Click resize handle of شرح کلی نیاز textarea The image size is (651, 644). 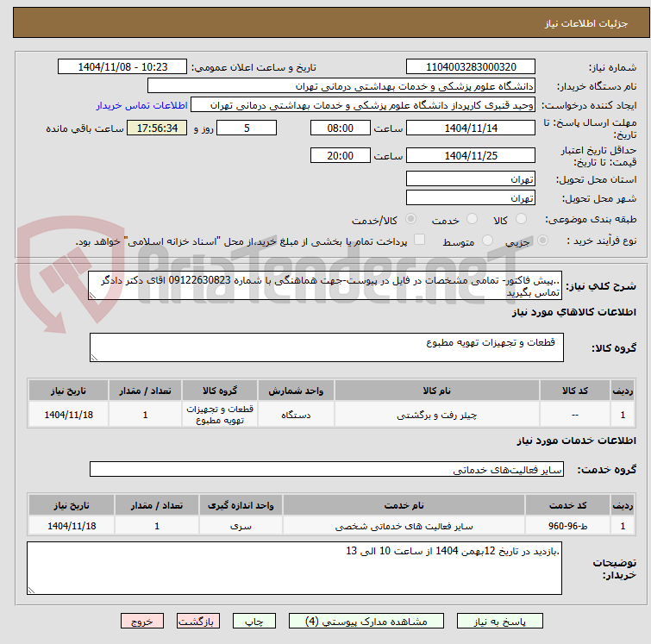92,295
